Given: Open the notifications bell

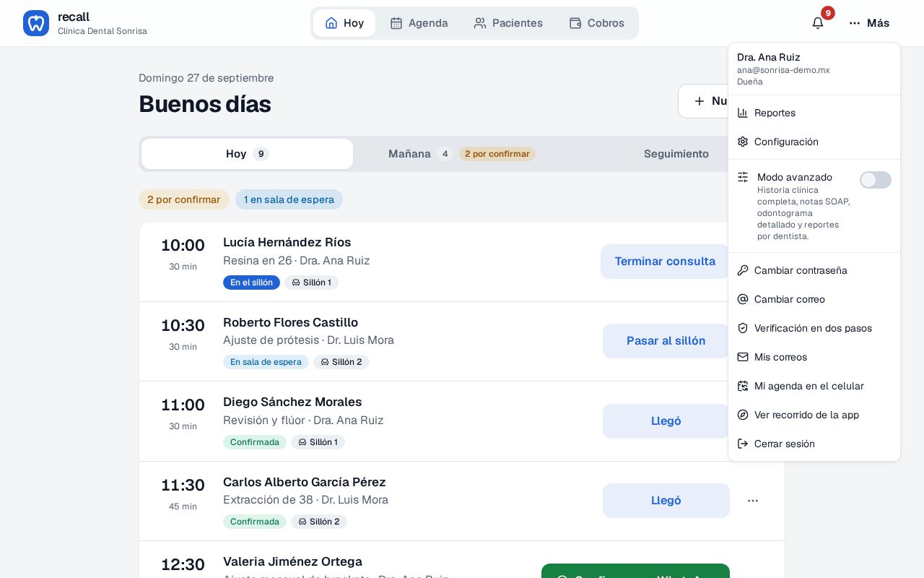Looking at the screenshot, I should tap(818, 23).
